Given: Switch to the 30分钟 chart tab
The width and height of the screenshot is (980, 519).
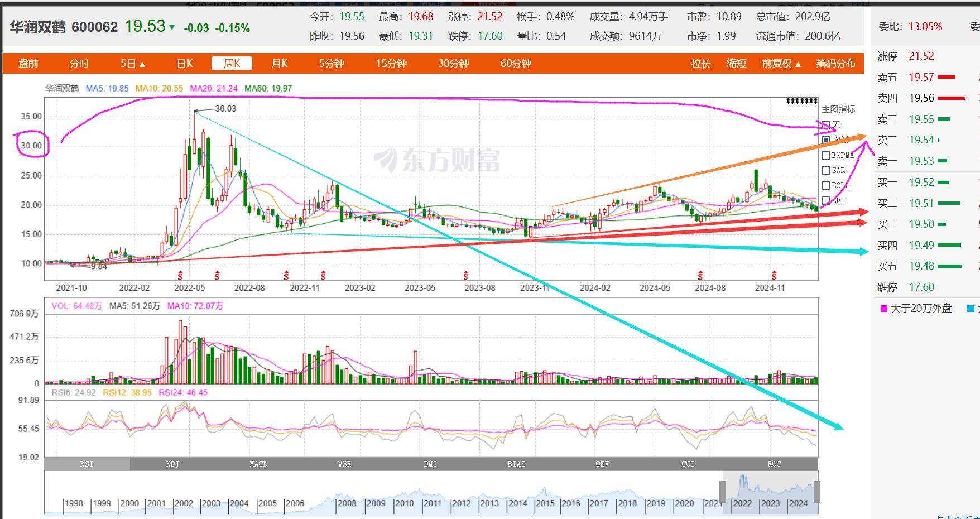Looking at the screenshot, I should click(x=453, y=64).
